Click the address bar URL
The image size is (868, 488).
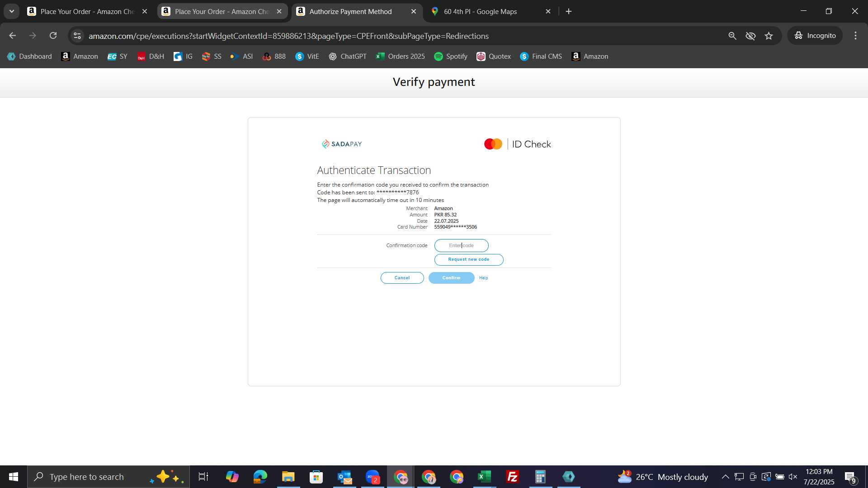tap(288, 36)
